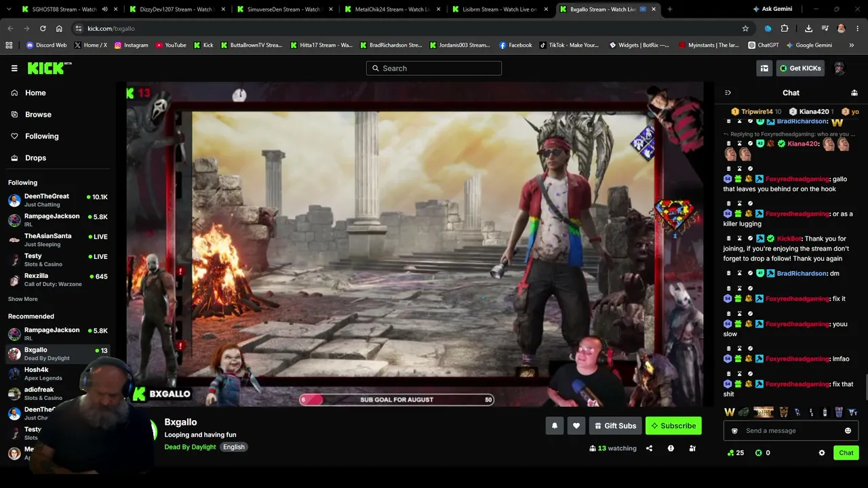Follow Bxgallo using the heart icon
This screenshot has height=488, width=868.
tap(576, 426)
